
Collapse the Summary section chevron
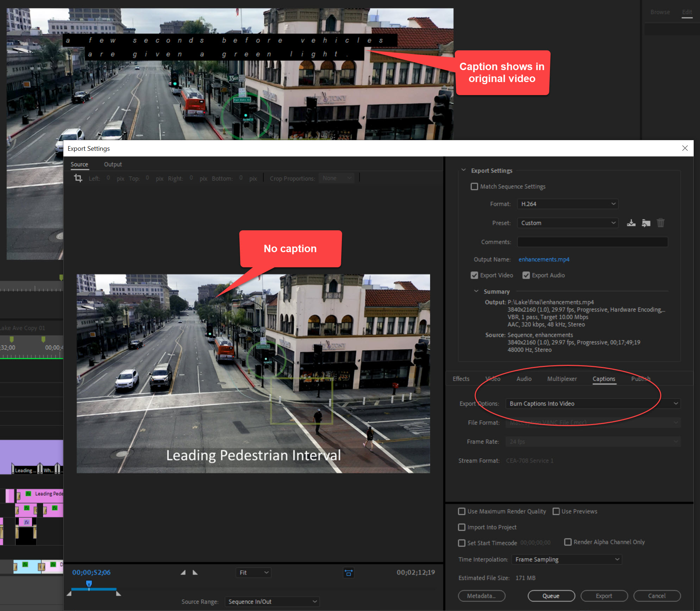pos(476,291)
